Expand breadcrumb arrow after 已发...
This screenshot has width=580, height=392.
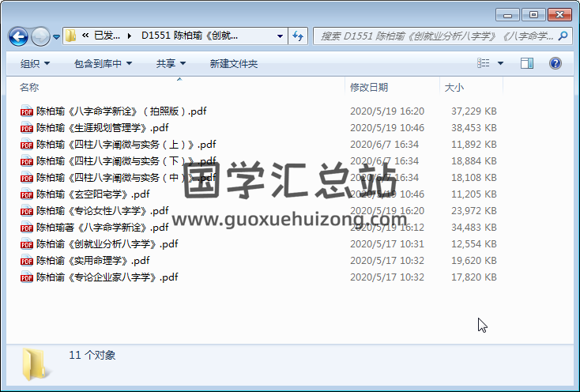130,36
